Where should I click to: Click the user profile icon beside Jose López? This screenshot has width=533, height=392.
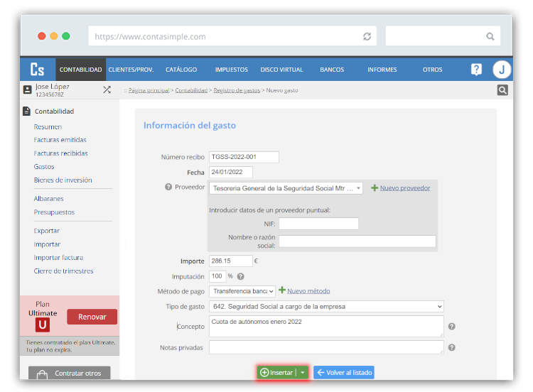pyautogui.click(x=27, y=89)
